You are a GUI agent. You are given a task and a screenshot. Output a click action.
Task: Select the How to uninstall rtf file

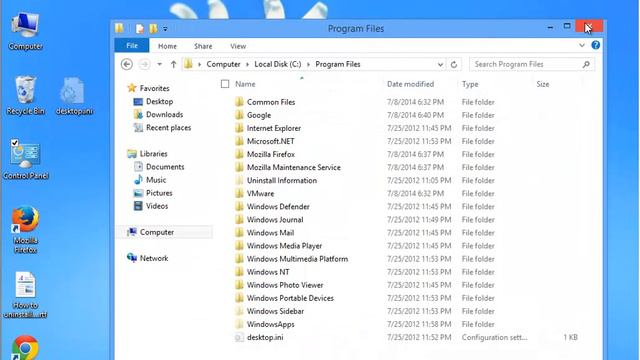[x=25, y=295]
